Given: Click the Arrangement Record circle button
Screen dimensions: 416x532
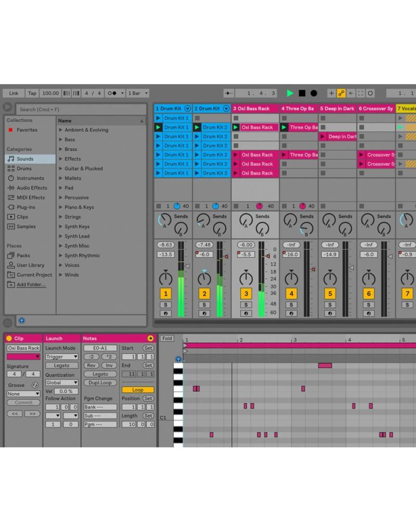Looking at the screenshot, I should coord(314,93).
